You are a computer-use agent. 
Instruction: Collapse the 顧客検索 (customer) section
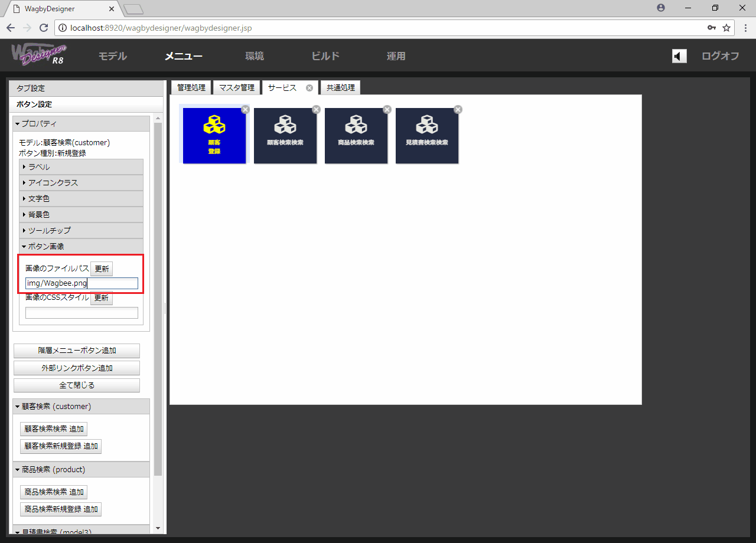(81, 407)
